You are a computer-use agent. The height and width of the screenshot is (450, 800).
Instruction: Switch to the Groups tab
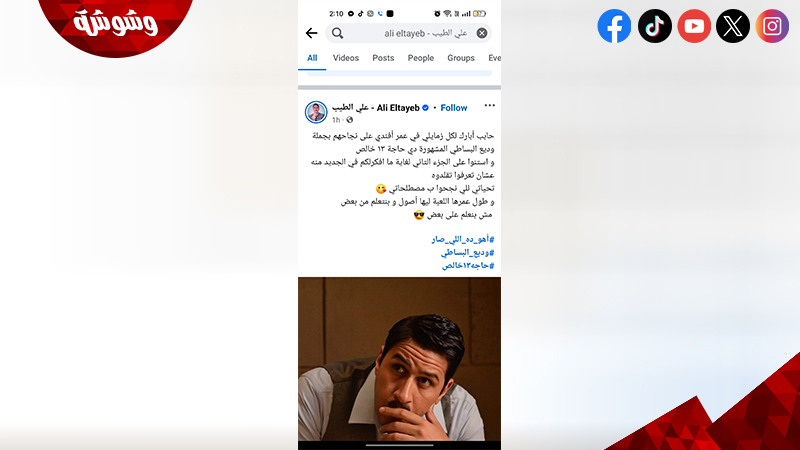(x=461, y=58)
